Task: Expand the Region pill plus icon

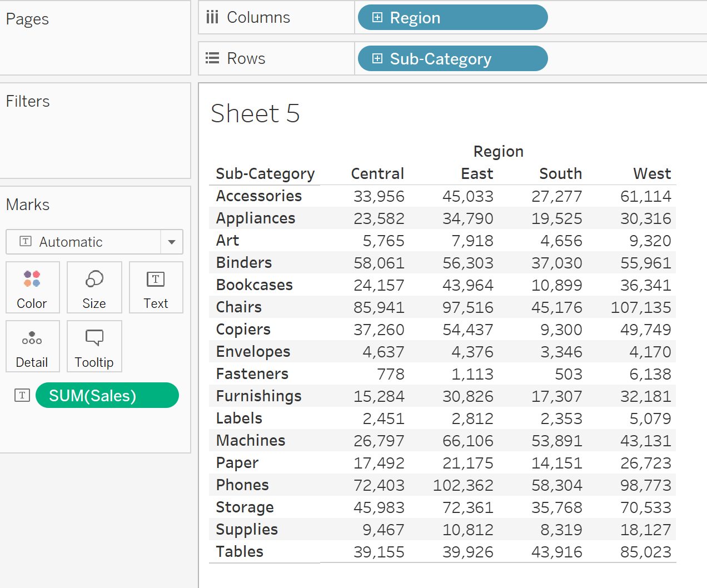Action: point(377,17)
